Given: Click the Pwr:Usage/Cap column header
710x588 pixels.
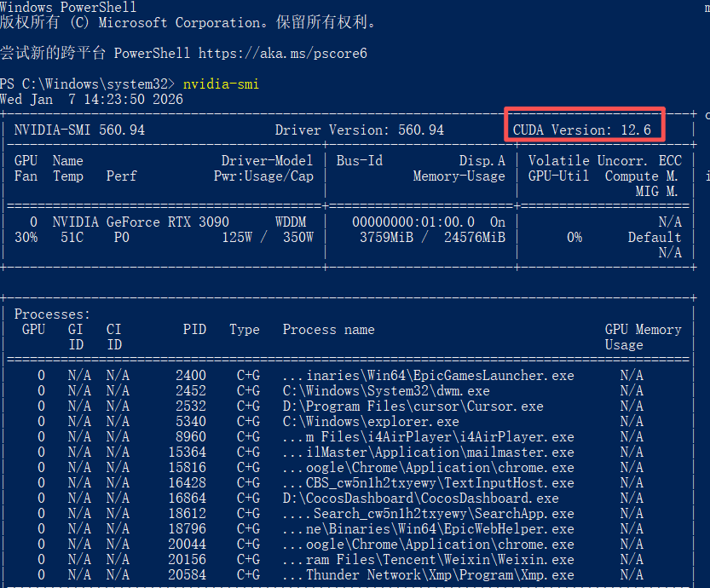Looking at the screenshot, I should click(263, 176).
